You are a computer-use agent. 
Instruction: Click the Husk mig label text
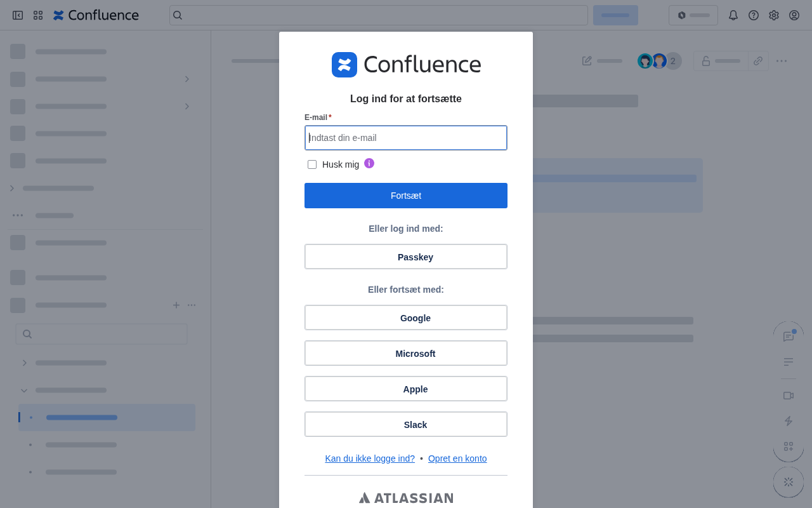(341, 164)
